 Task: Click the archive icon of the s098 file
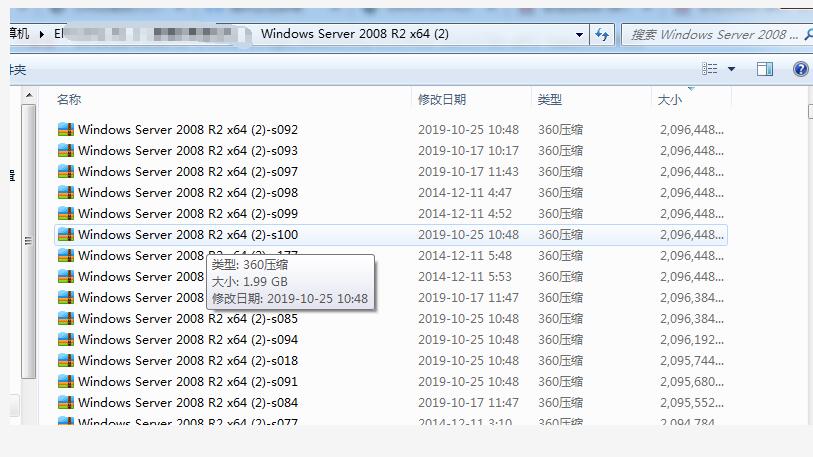[66, 192]
